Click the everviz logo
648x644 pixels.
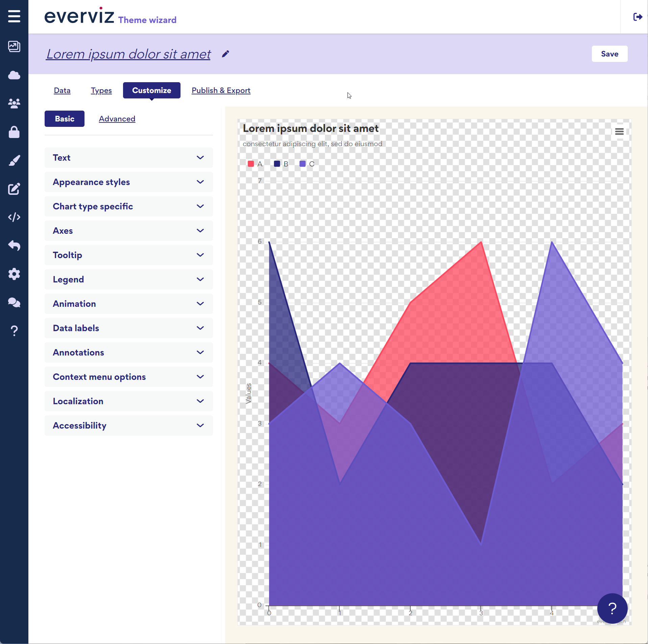tap(79, 16)
